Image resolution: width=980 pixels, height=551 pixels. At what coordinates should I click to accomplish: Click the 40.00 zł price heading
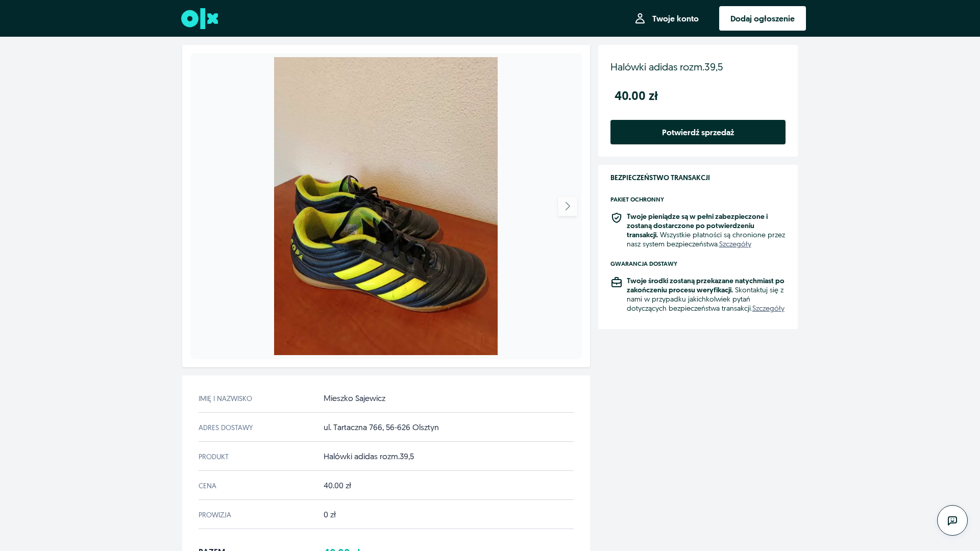pos(636,96)
